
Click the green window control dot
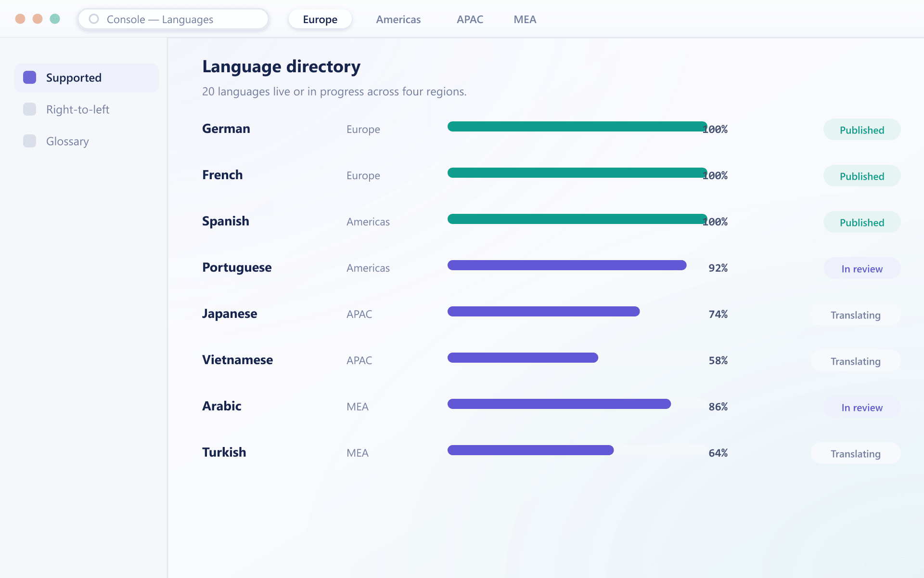click(55, 19)
